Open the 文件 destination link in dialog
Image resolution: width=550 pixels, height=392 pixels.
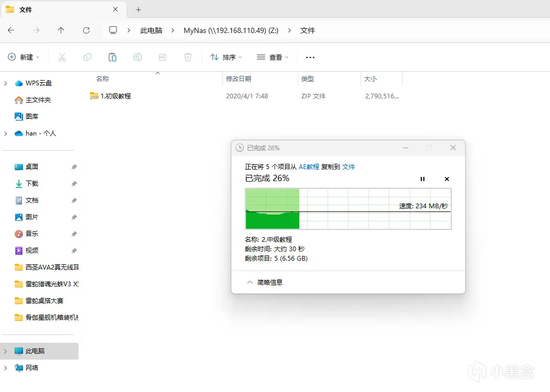click(x=349, y=167)
